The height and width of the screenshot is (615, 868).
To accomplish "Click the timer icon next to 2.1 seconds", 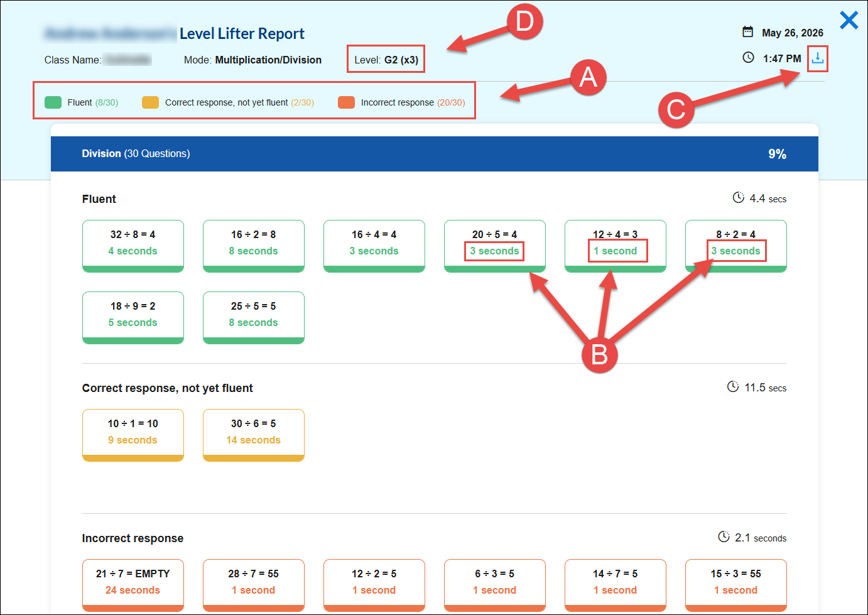I will [x=724, y=537].
